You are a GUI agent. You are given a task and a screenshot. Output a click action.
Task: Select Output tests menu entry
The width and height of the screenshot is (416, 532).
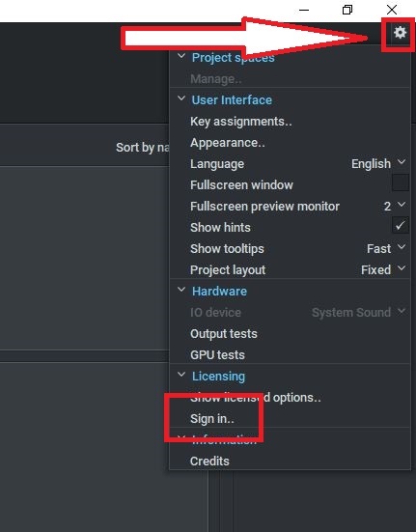pyautogui.click(x=223, y=333)
